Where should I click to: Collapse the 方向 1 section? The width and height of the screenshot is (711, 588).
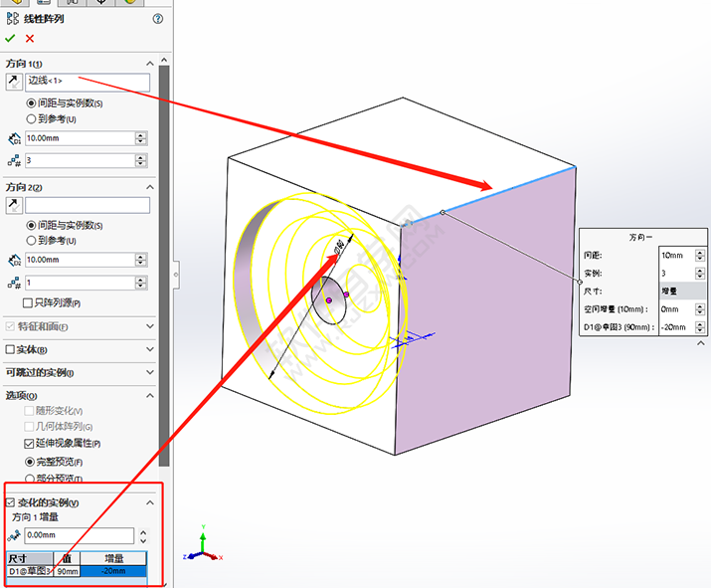(x=149, y=64)
